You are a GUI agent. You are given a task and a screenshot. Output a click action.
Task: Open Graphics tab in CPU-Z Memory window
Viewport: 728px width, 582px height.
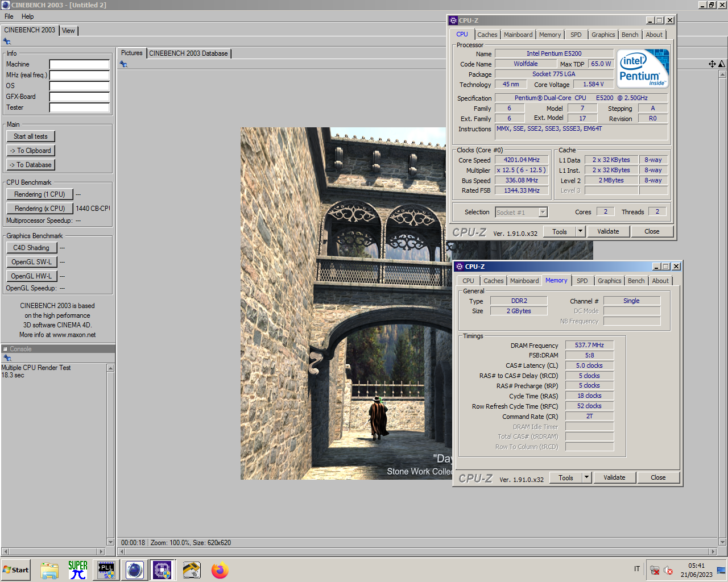610,281
